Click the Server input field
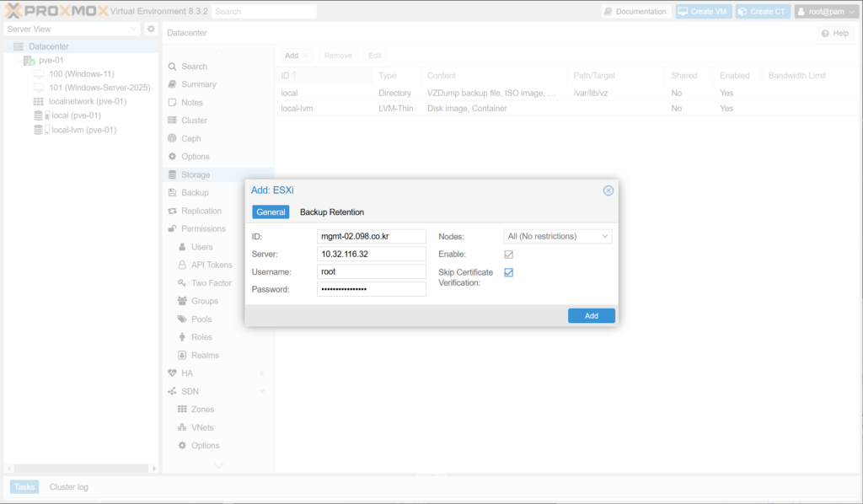 (371, 255)
